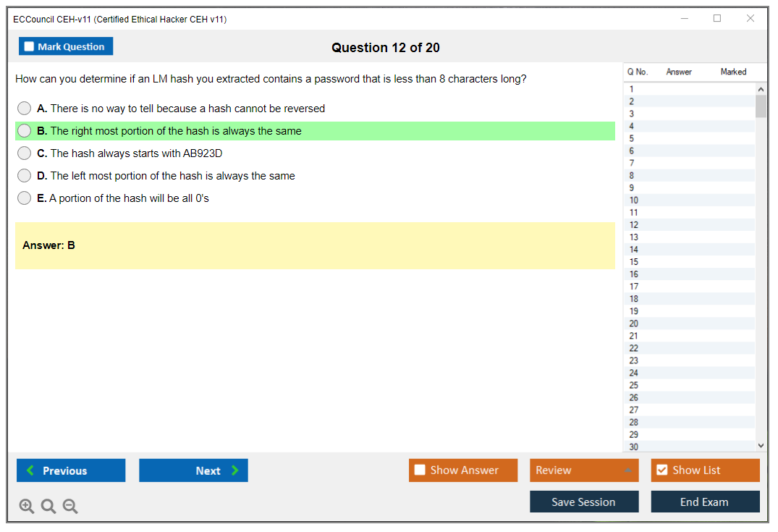Uncheck the Show List checkbox

[661, 470]
